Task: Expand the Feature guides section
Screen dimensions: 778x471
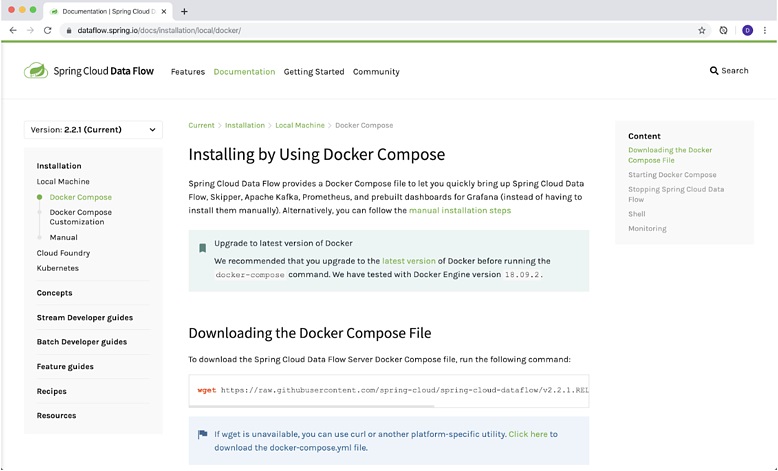Action: pyautogui.click(x=65, y=367)
